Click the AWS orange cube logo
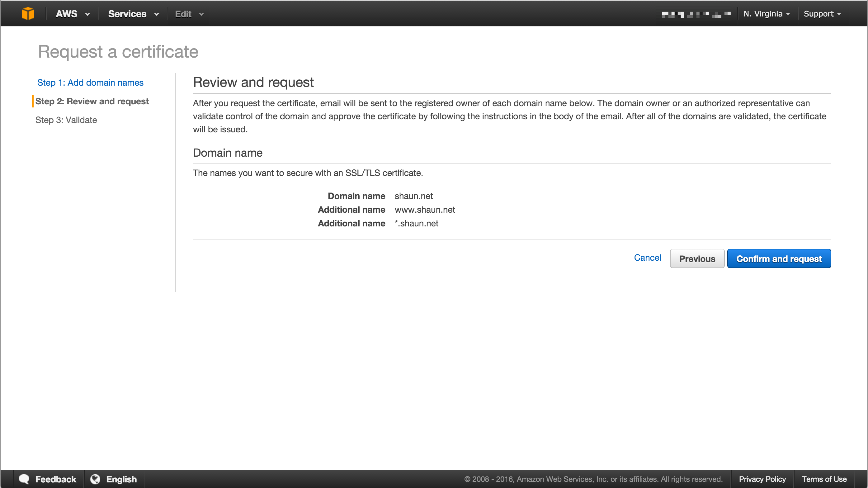This screenshot has width=868, height=488. [x=28, y=14]
